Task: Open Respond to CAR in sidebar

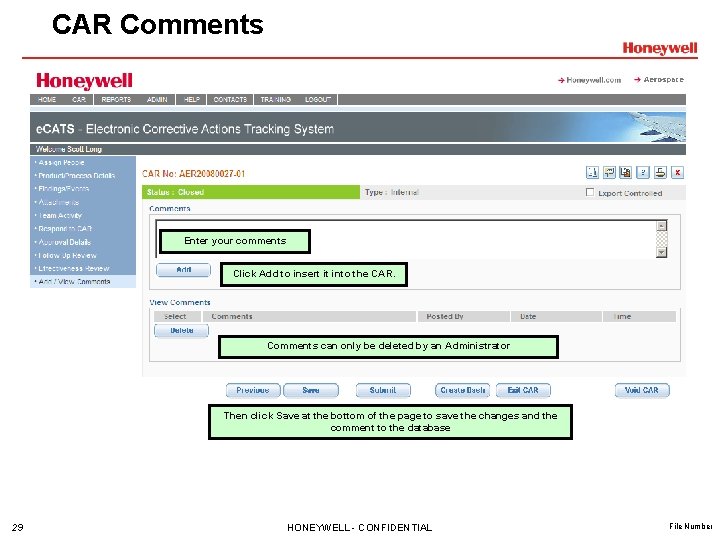Action: (64, 229)
